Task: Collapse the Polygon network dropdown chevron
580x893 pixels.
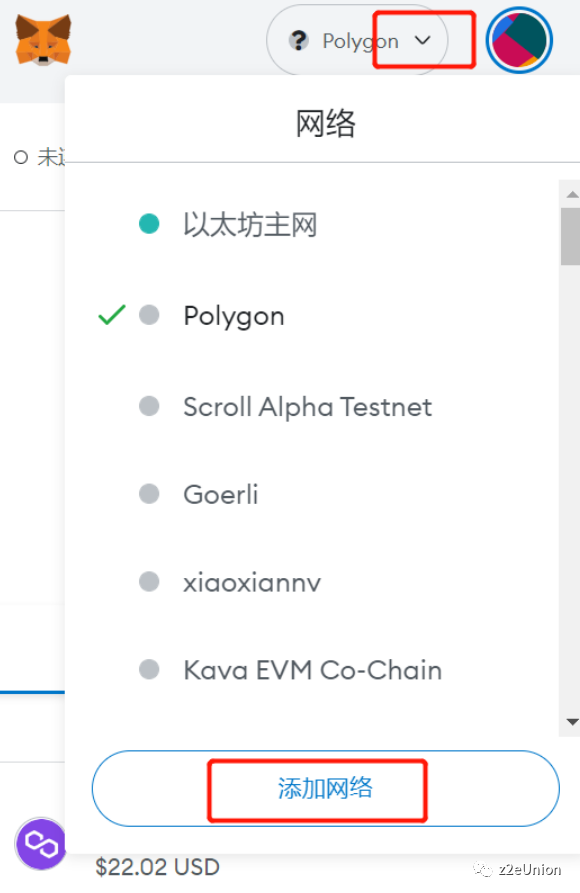Action: click(422, 40)
